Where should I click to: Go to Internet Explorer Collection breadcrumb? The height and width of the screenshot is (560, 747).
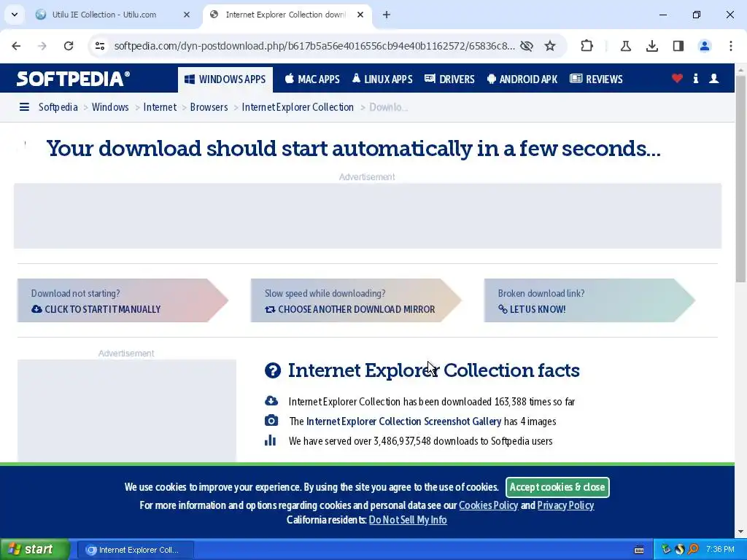(x=298, y=107)
